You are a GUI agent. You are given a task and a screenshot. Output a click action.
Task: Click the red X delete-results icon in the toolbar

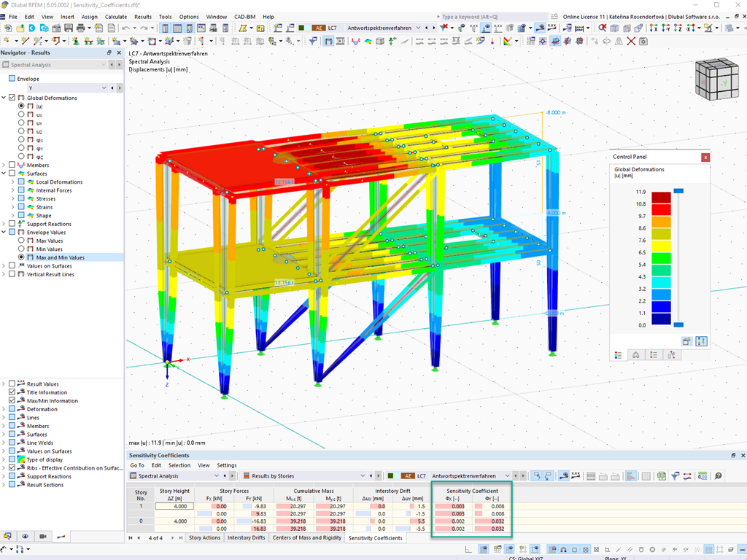click(631, 42)
